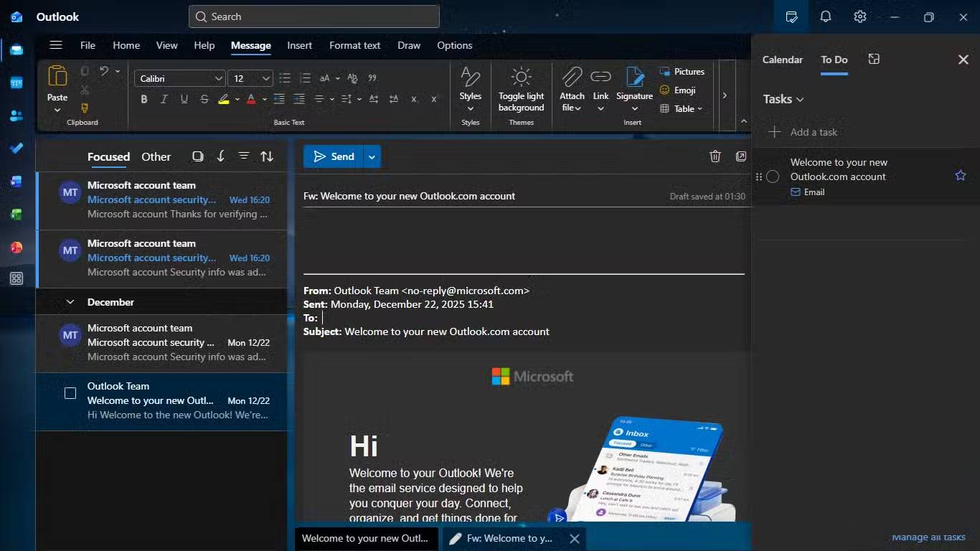This screenshot has width=980, height=551.
Task: Star the Welcome task as important
Action: pos(960,176)
